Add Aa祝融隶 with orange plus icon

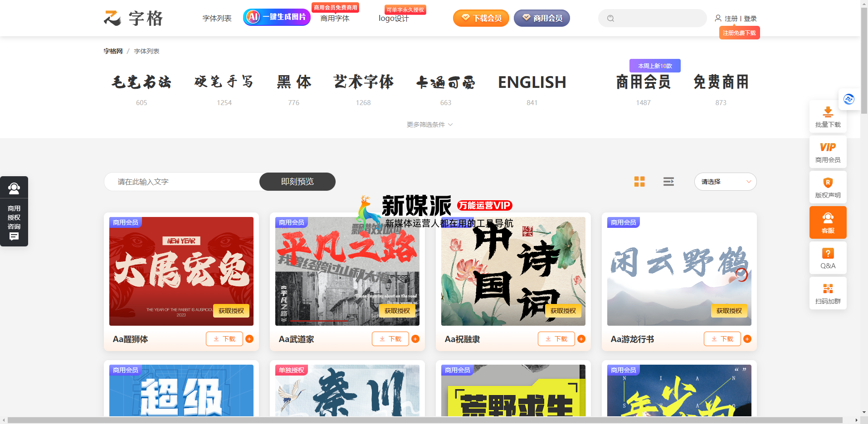(x=581, y=339)
